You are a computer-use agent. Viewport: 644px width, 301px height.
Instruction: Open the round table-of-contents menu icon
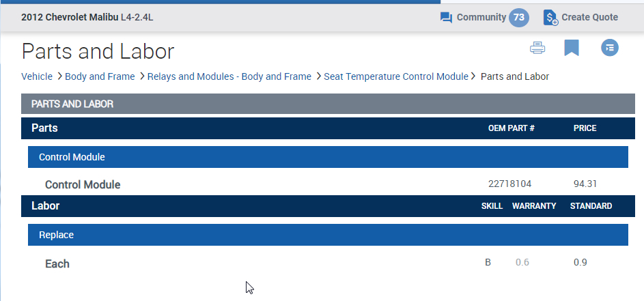coord(610,48)
